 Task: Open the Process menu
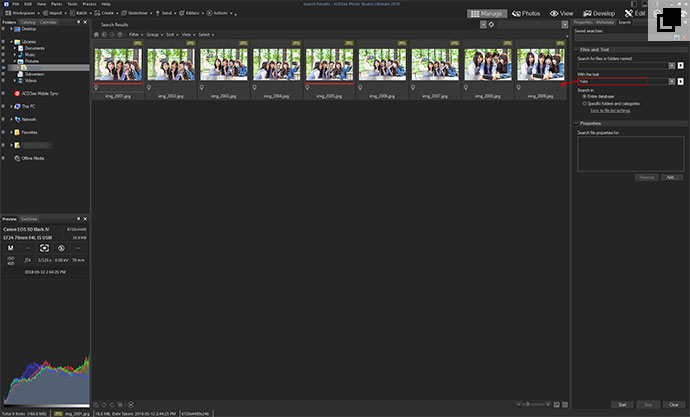[x=89, y=4]
